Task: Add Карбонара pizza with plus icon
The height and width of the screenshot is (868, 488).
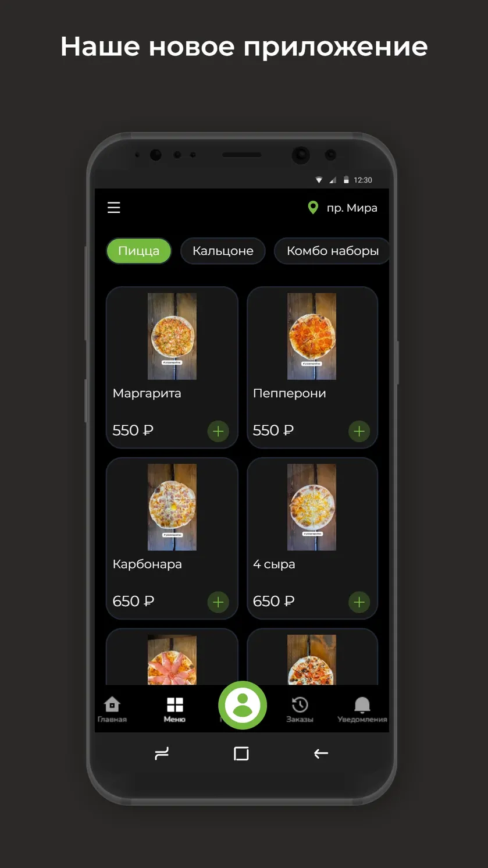Action: (218, 602)
